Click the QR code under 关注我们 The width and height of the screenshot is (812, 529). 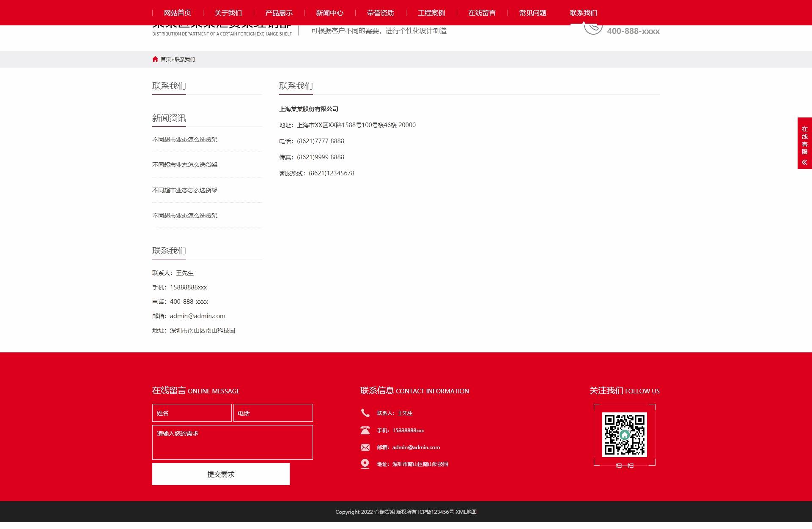625,434
